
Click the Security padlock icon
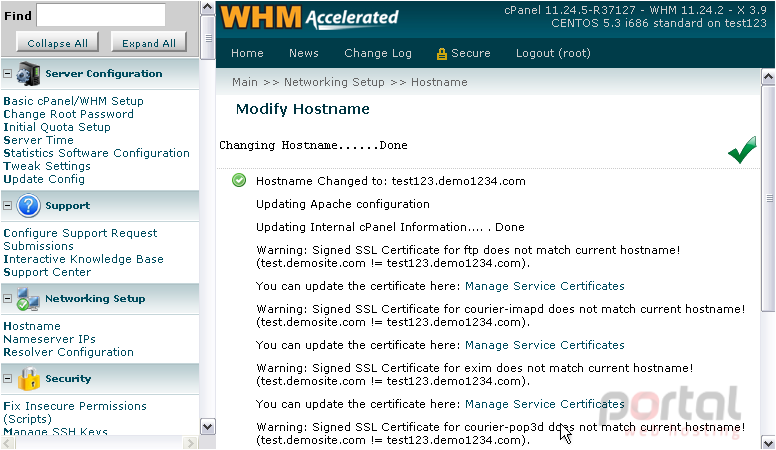[x=29, y=379]
